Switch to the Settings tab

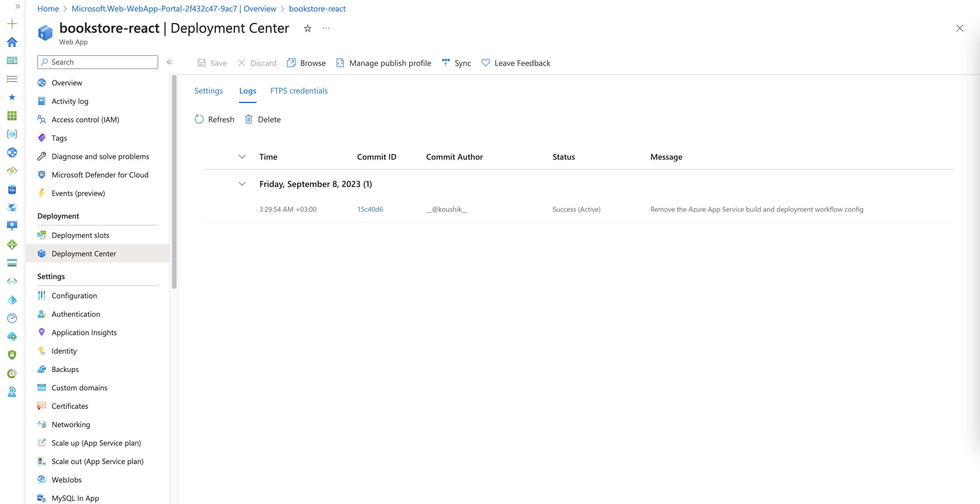tap(208, 91)
